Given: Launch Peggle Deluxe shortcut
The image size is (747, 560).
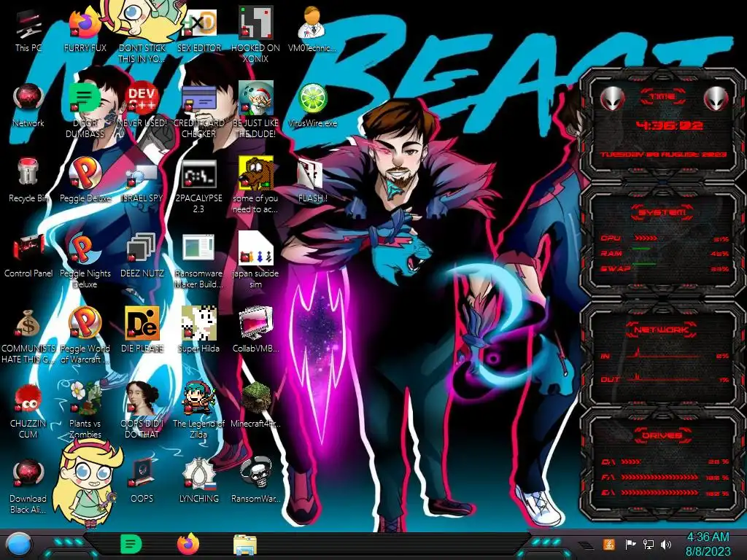Looking at the screenshot, I should click(x=85, y=174).
